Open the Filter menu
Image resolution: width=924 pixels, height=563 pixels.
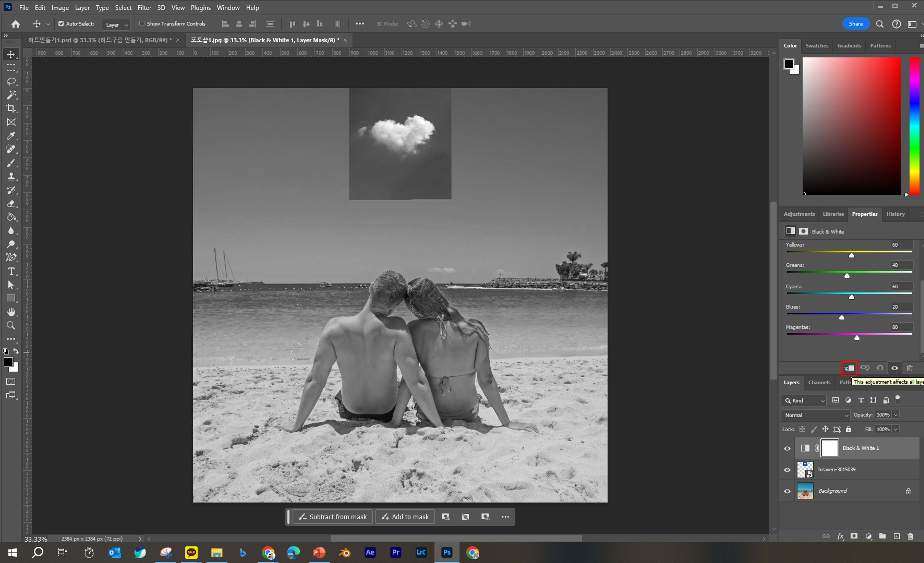(144, 8)
